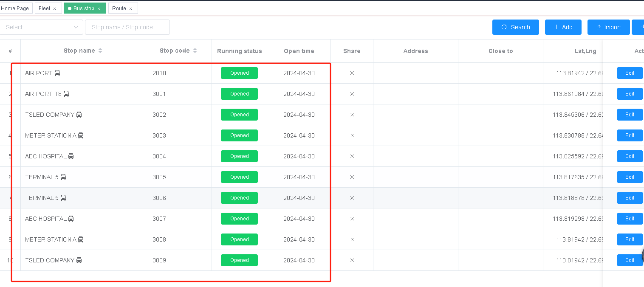Click the Add button
Image resolution: width=644 pixels, height=287 pixels.
(x=563, y=27)
